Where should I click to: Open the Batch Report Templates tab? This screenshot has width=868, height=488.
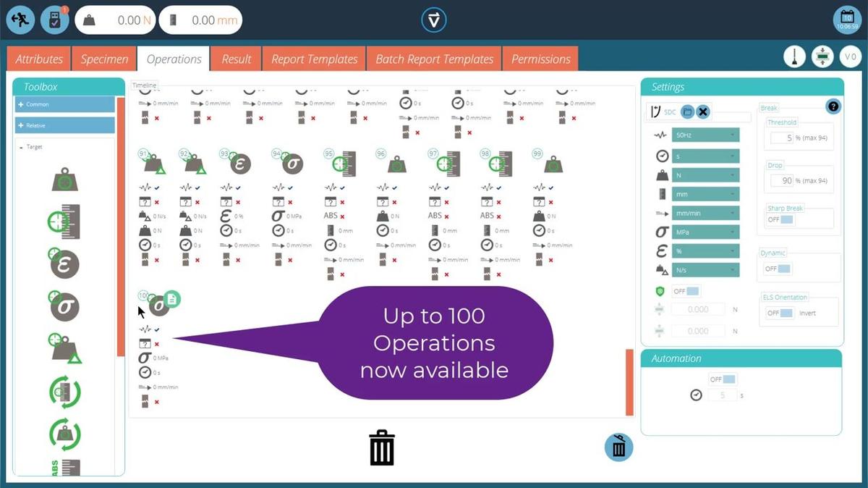point(434,59)
